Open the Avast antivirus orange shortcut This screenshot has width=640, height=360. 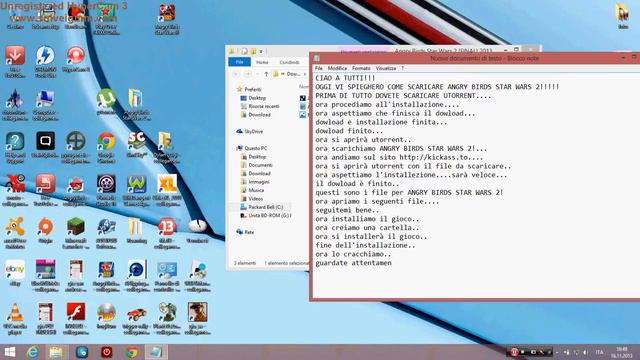(15, 233)
